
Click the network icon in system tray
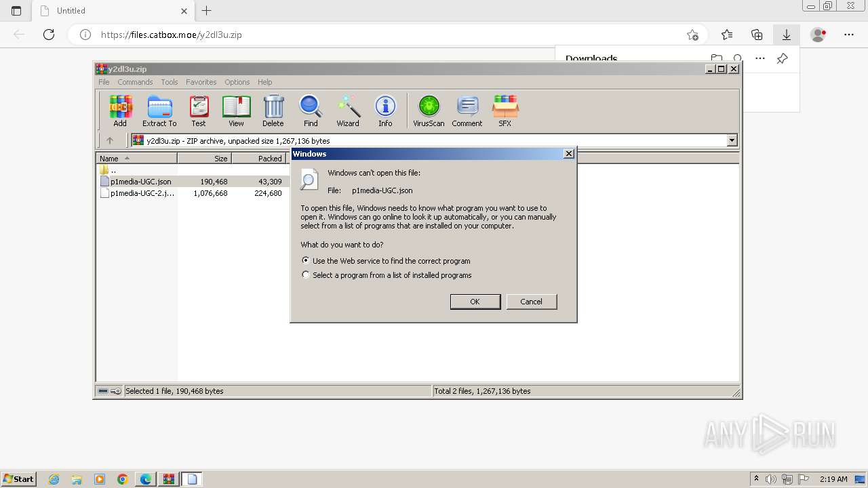[787, 479]
